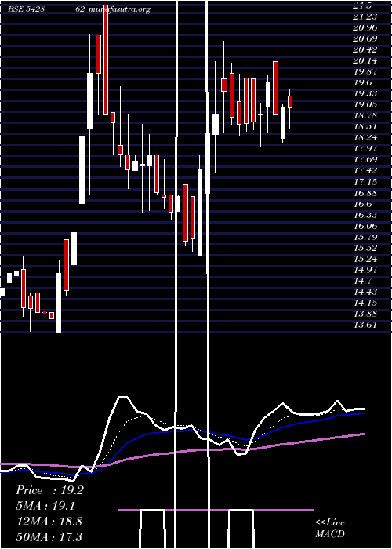Viewport: 392px width, 549px height.
Task: Select the 50MA : 17.3 readout
Action: click(49, 536)
